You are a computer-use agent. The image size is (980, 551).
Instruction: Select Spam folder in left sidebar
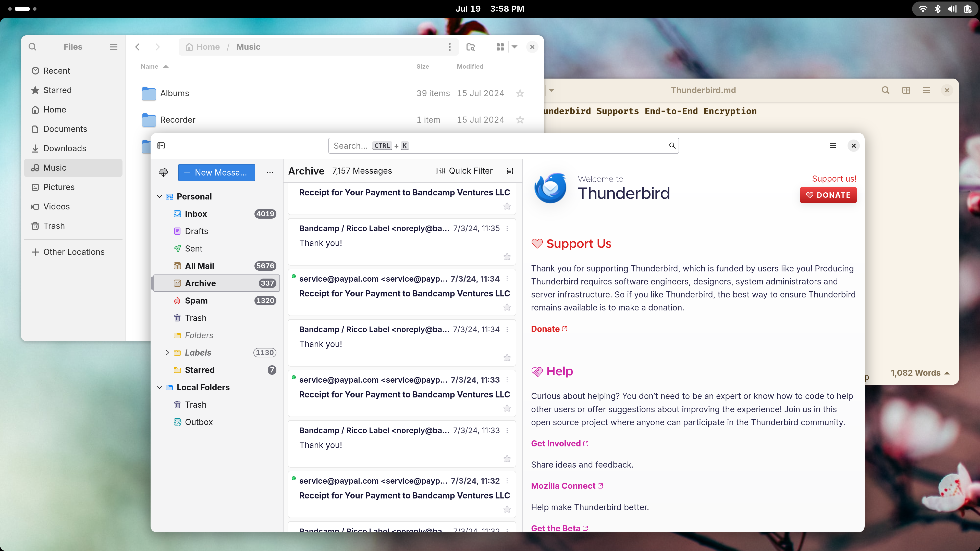[196, 300]
